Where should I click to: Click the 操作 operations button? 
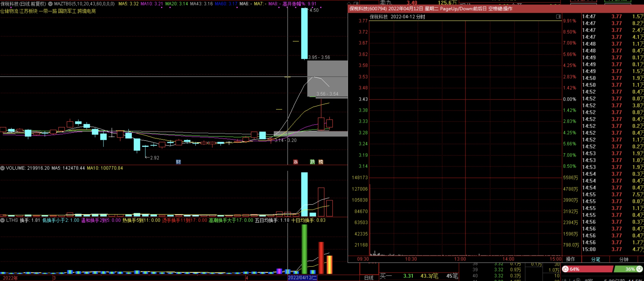(x=570, y=259)
